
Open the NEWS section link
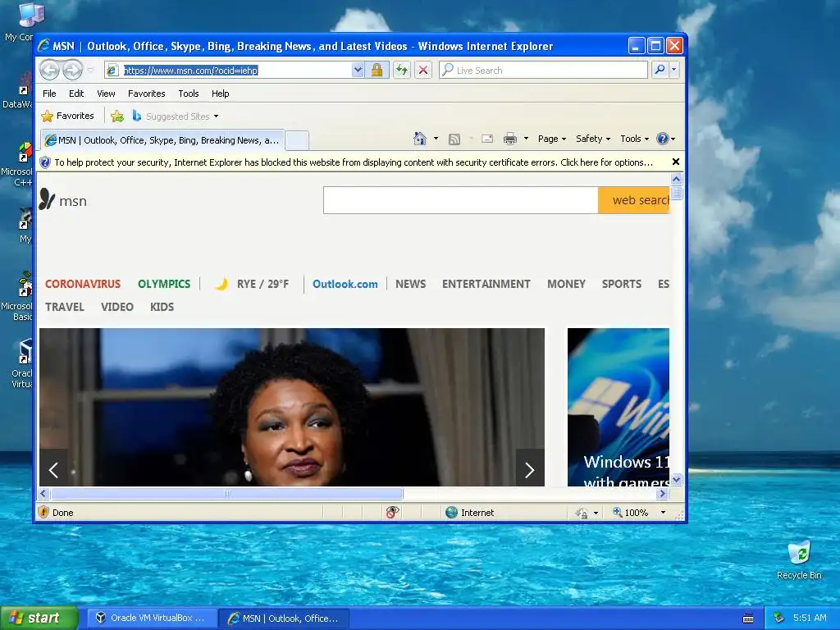pos(411,284)
